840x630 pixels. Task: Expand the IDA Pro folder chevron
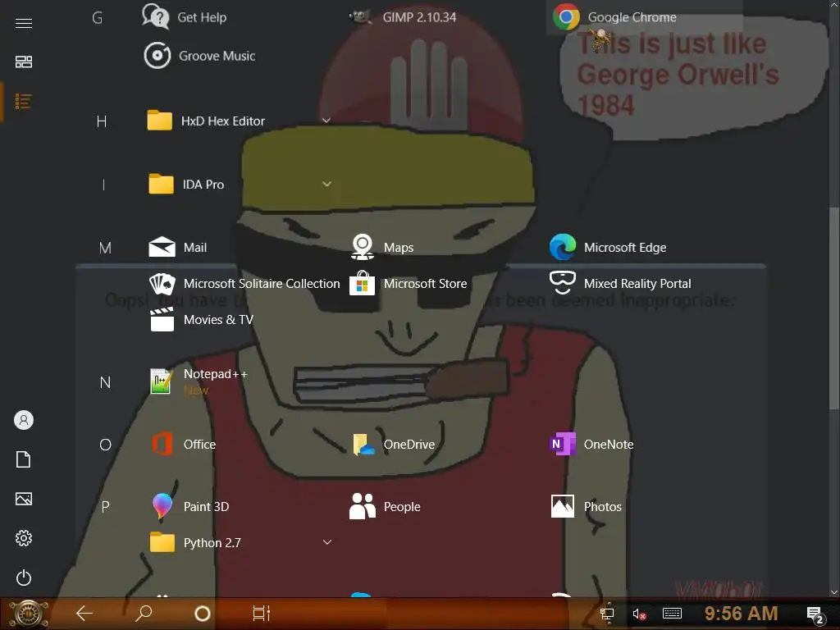326,184
